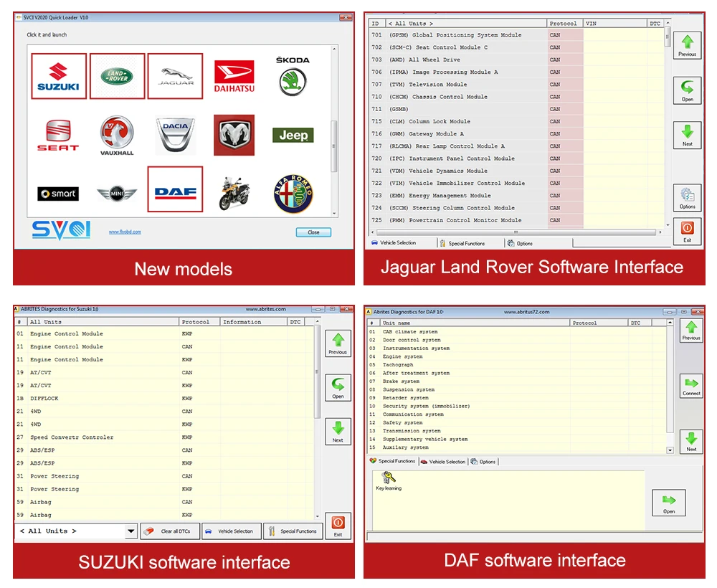The width and height of the screenshot is (717, 588).
Task: Launch the Vauxhall brand icon
Action: [x=117, y=136]
